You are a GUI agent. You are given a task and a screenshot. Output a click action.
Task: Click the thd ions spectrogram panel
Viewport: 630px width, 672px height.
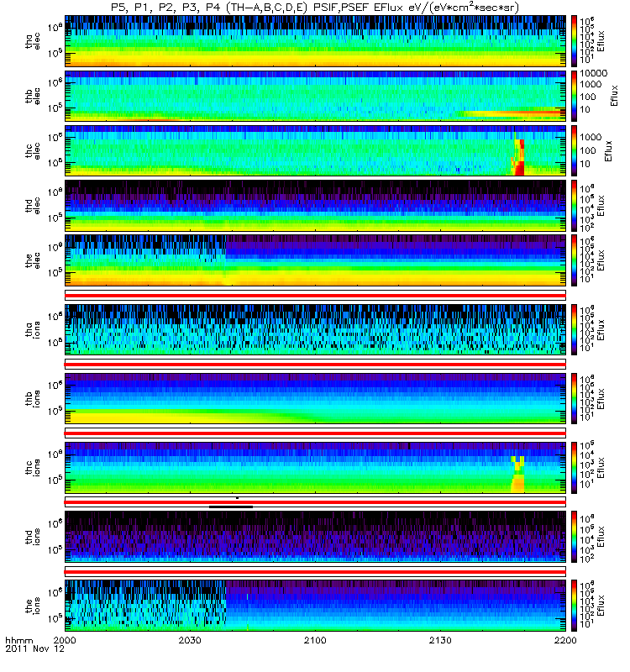(316, 536)
